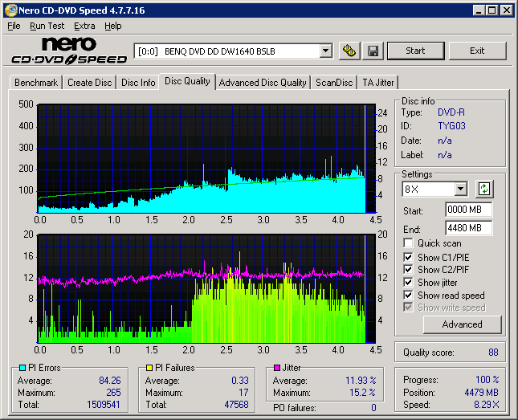Click the yellow PI Failures legend square
518x420 pixels.
click(149, 368)
